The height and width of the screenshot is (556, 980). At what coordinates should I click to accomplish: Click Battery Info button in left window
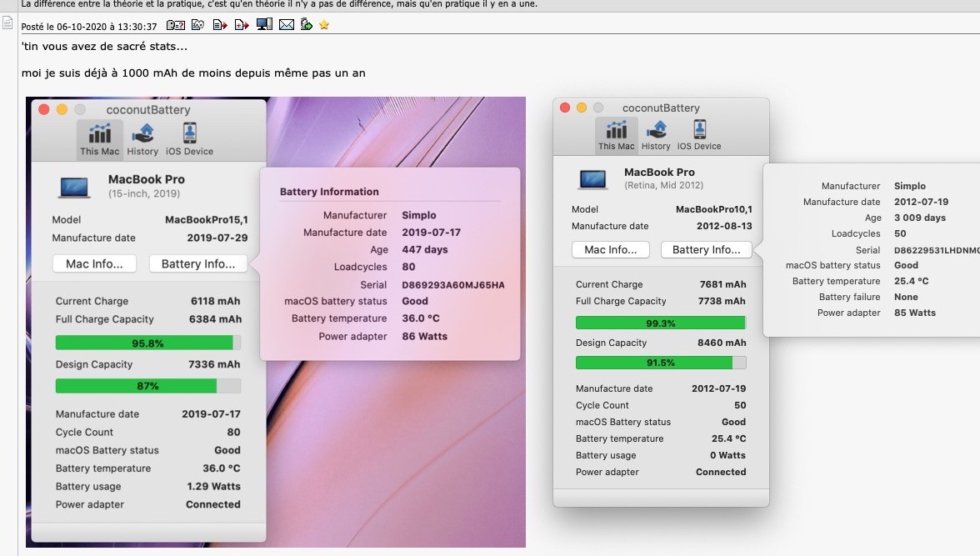198,263
